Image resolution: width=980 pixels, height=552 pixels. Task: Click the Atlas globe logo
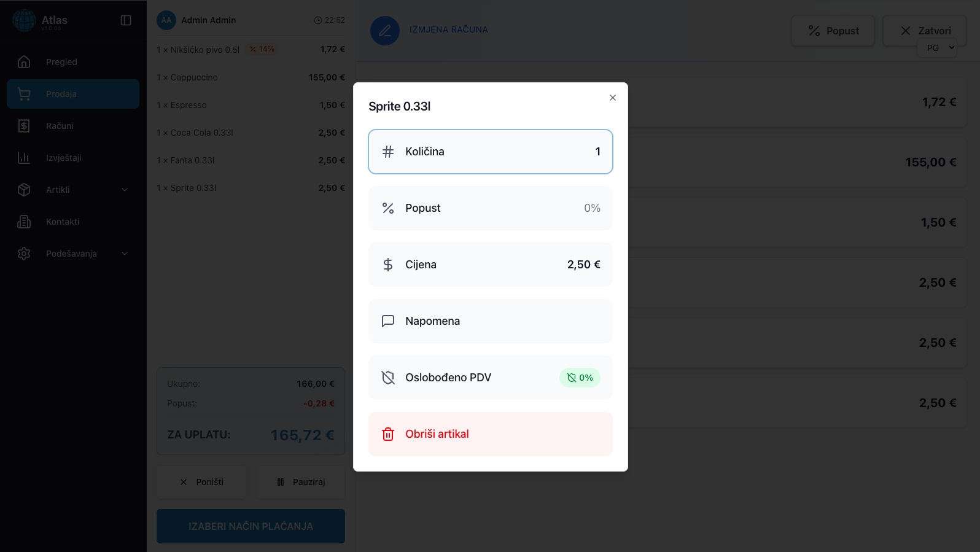[25, 20]
